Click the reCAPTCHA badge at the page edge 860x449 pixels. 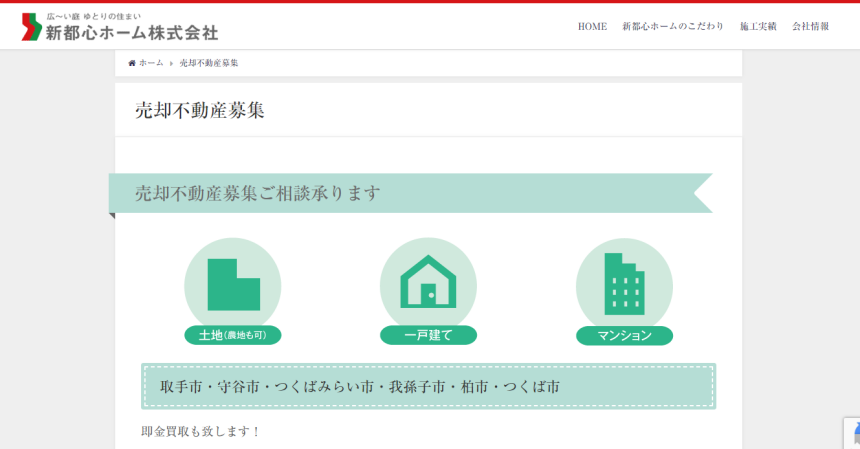[851, 432]
